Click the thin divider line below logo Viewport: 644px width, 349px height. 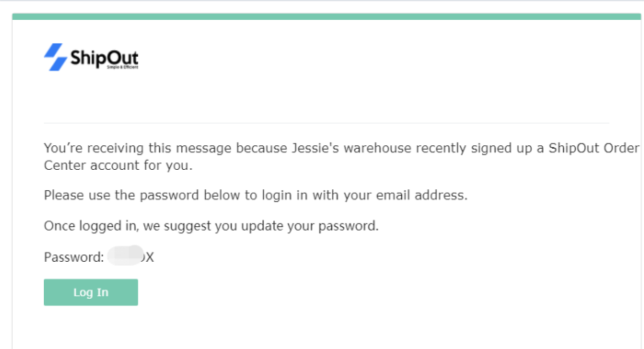coord(326,123)
